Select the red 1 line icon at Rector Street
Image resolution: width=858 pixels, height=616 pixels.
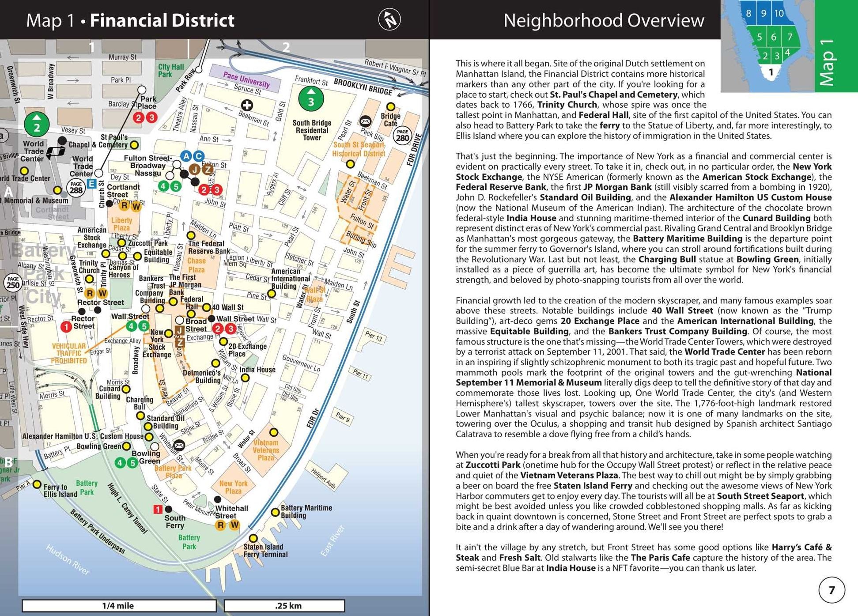click(x=66, y=327)
